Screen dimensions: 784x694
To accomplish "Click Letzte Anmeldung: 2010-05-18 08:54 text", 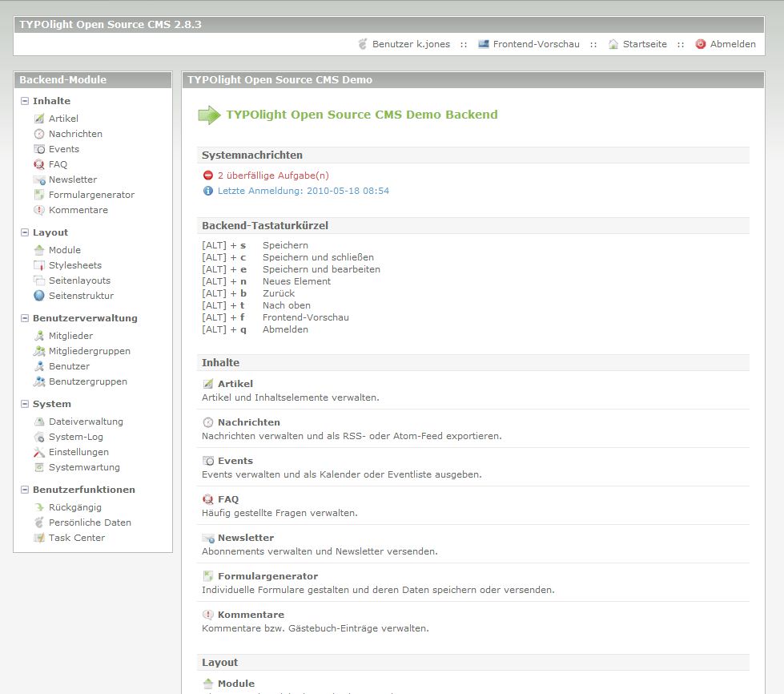I will [303, 191].
